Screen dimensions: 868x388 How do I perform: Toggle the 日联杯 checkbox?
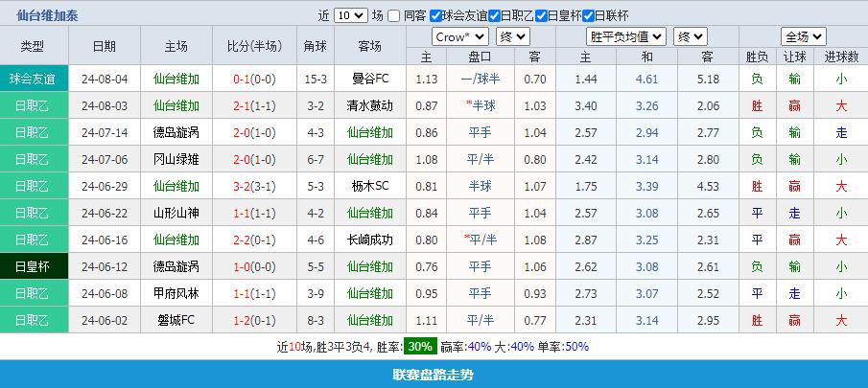point(588,15)
